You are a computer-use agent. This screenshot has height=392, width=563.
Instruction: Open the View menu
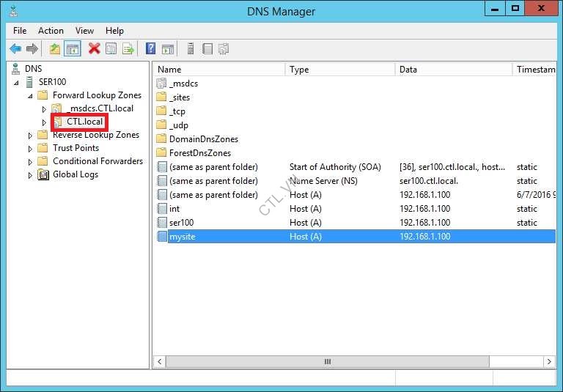coord(84,31)
